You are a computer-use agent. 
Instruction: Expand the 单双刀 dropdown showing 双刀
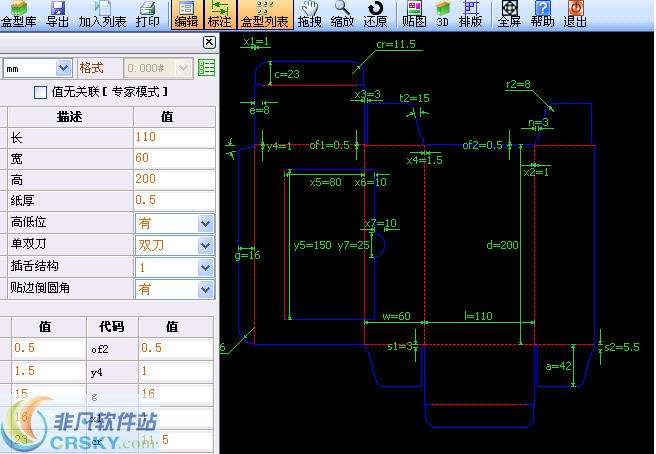coord(205,245)
